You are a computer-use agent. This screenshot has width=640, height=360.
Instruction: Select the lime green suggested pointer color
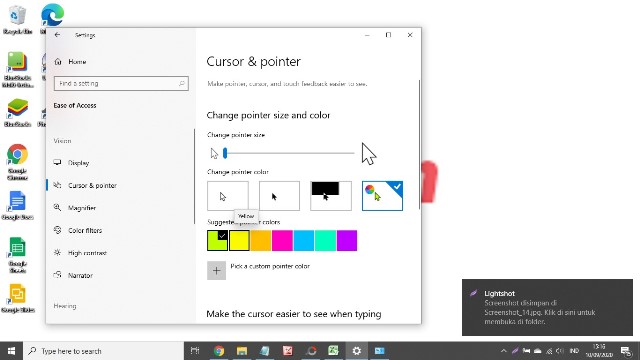click(217, 240)
